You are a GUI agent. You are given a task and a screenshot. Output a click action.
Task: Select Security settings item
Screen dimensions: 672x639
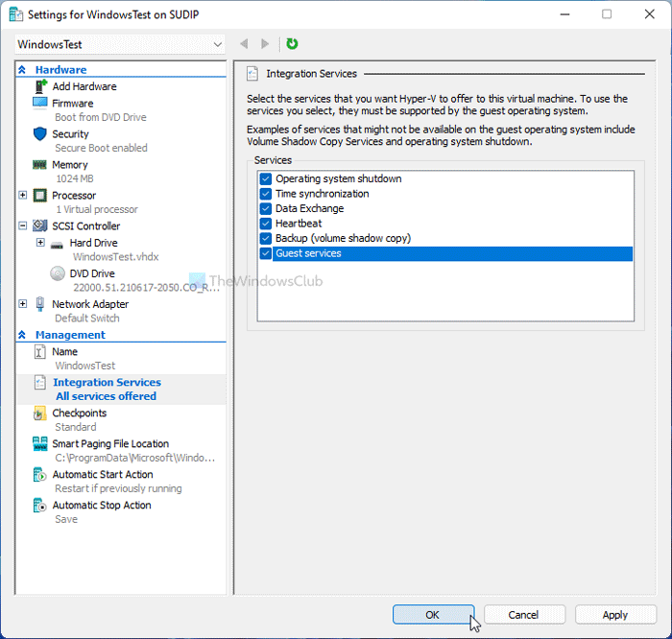(70, 134)
